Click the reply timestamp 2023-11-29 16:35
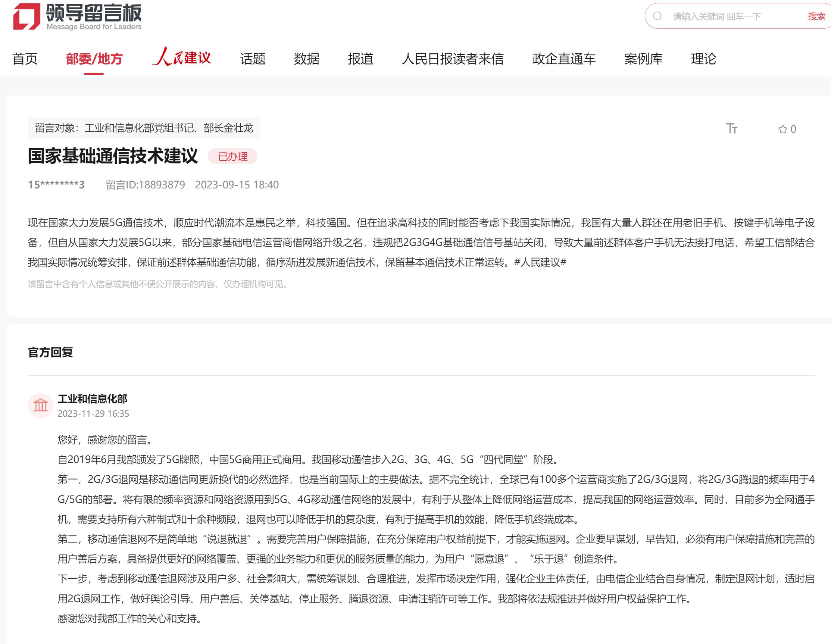The image size is (831, 644). pos(93,413)
